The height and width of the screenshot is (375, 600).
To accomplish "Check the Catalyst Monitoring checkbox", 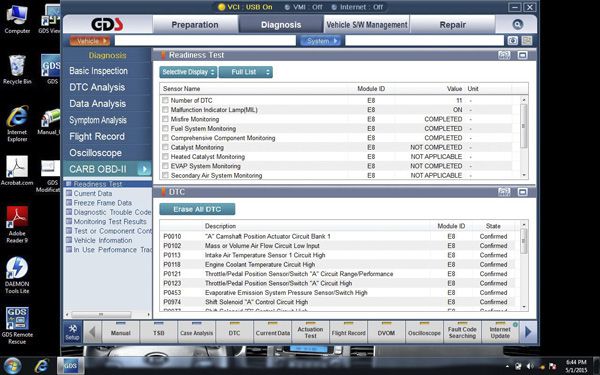I will point(165,147).
